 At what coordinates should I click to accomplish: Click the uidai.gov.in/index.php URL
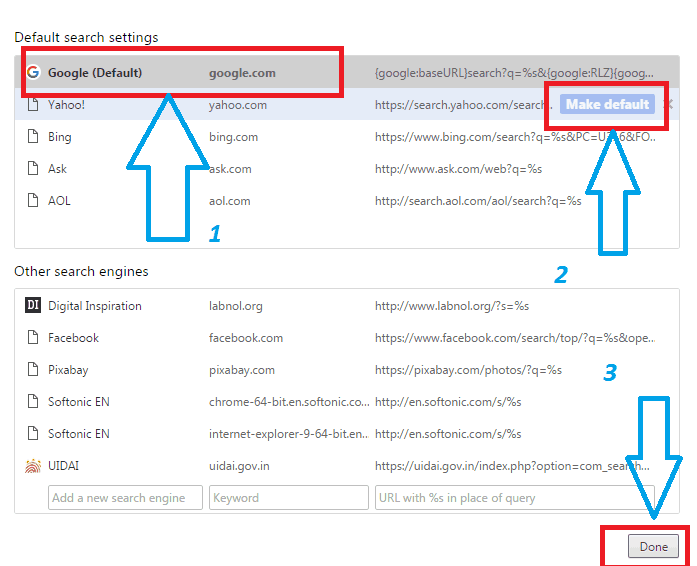[512, 466]
